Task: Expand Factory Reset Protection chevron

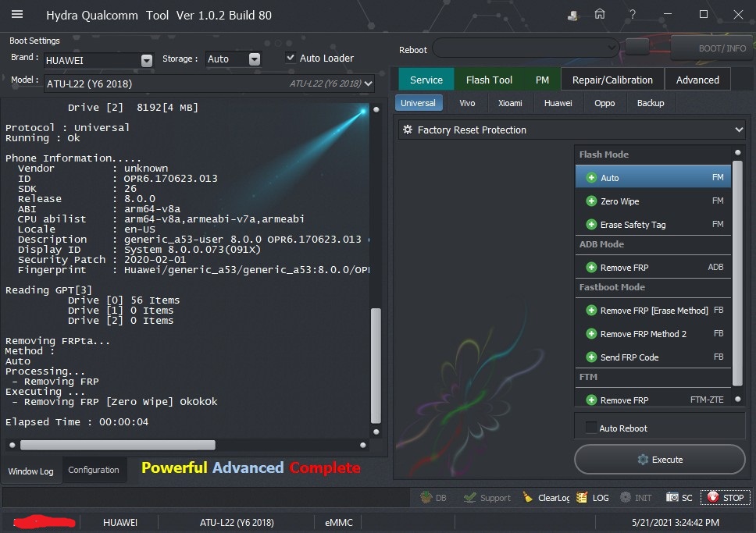Action: (739, 130)
